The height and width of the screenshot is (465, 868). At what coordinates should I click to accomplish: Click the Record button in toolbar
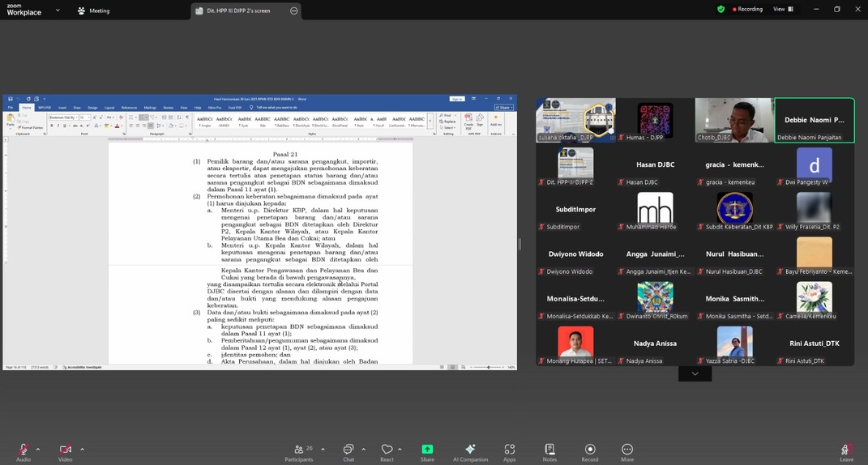click(x=590, y=452)
